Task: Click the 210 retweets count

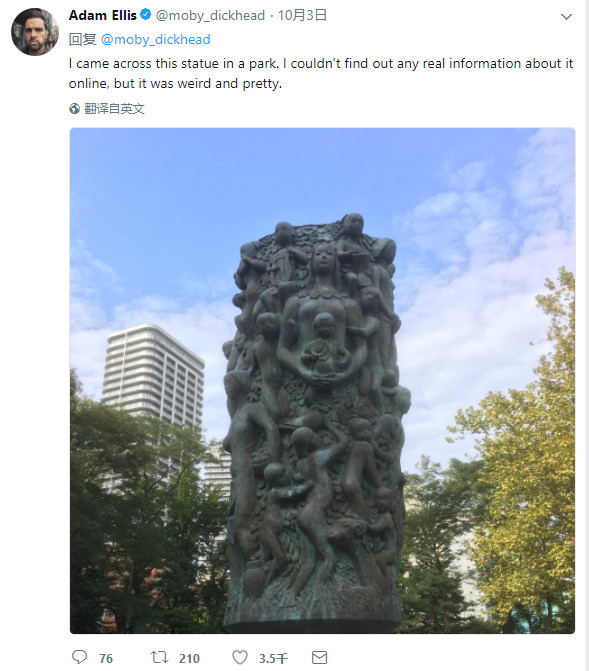Action: click(189, 658)
